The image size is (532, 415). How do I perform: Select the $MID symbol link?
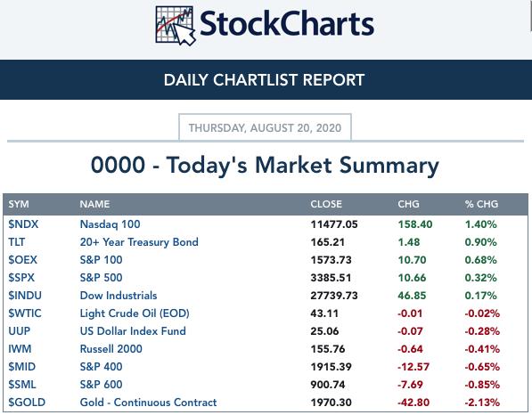coord(21,367)
